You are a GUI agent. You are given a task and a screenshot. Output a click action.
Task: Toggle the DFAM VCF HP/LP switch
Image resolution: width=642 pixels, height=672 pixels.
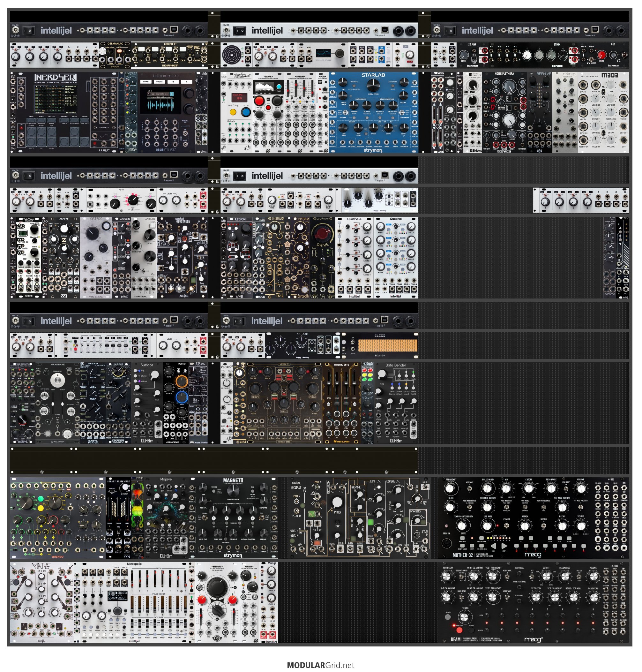click(x=532, y=577)
